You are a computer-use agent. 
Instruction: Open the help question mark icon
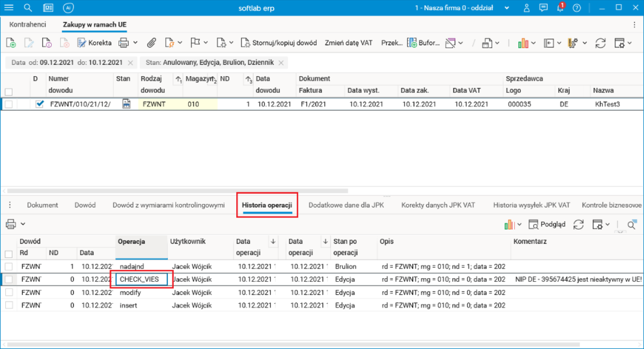coord(576,8)
